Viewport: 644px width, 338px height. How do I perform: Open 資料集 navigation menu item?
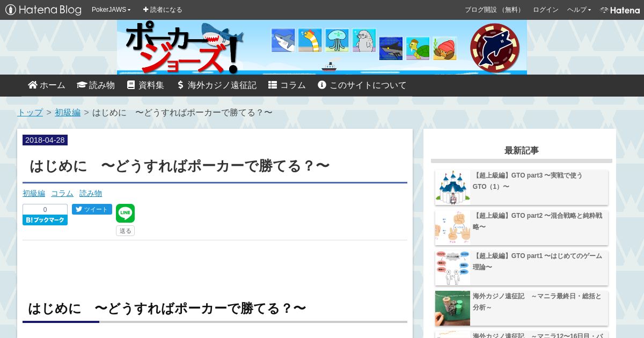145,85
